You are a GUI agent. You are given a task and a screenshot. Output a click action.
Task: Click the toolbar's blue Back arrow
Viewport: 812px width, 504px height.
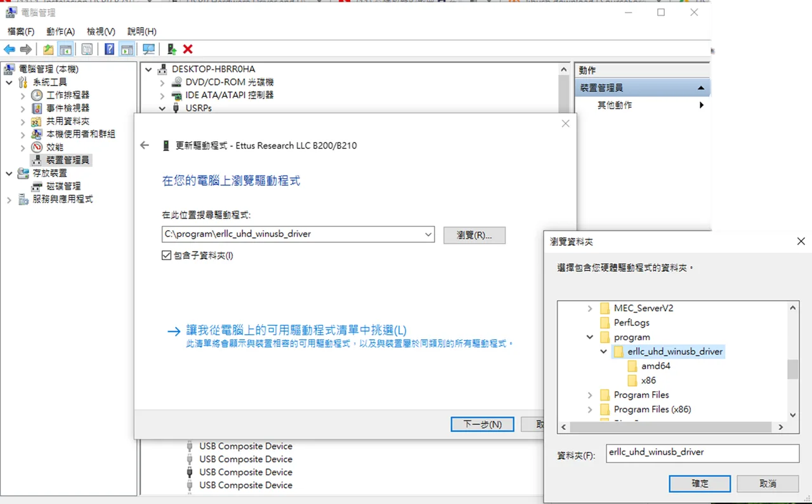tap(10, 49)
